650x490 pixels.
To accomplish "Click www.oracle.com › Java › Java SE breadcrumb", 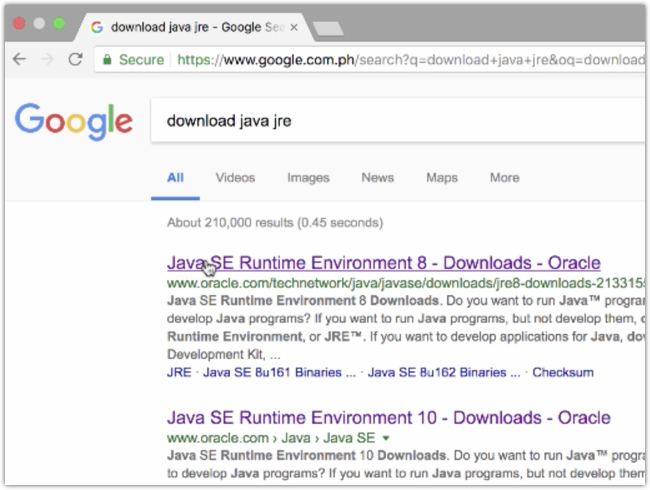I will click(x=271, y=438).
